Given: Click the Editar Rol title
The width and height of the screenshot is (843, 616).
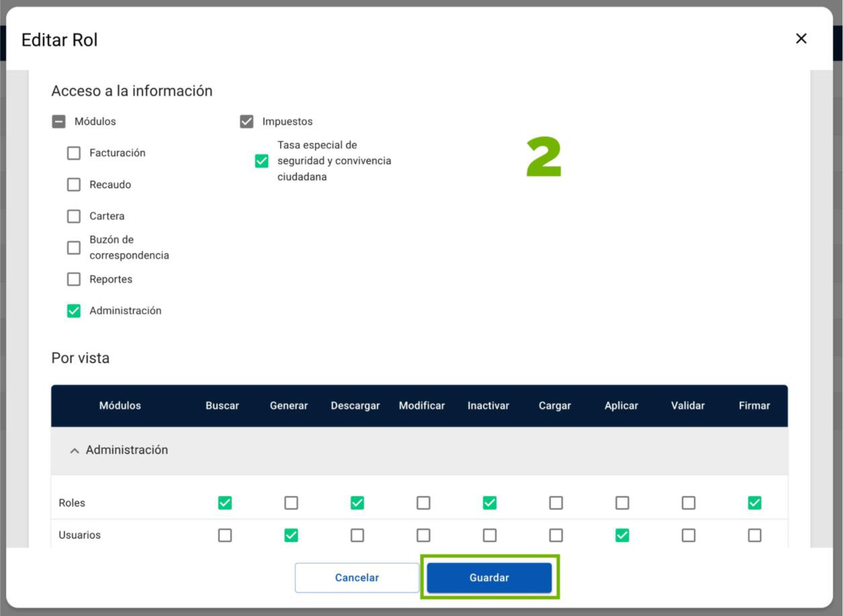Looking at the screenshot, I should click(x=60, y=40).
